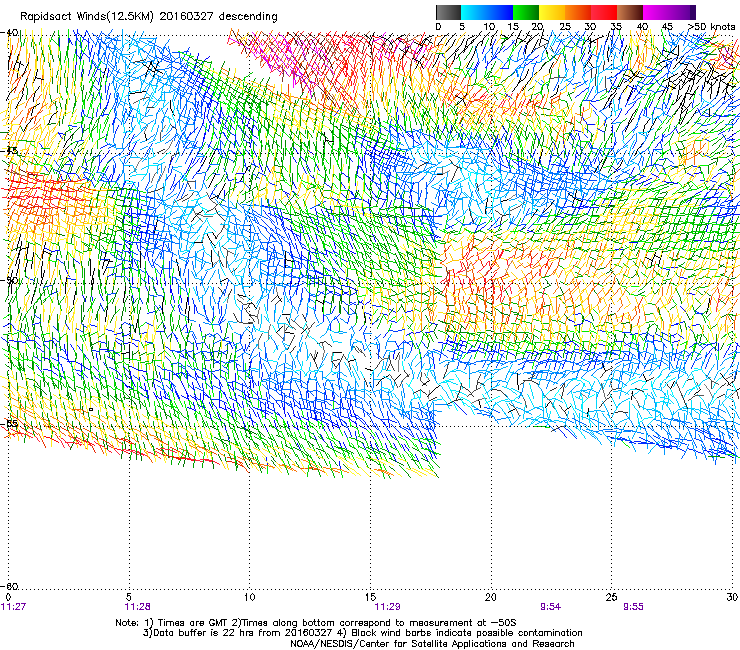Click the magenta 40-45 knots color segment
The height and width of the screenshot is (650, 740).
(656, 12)
